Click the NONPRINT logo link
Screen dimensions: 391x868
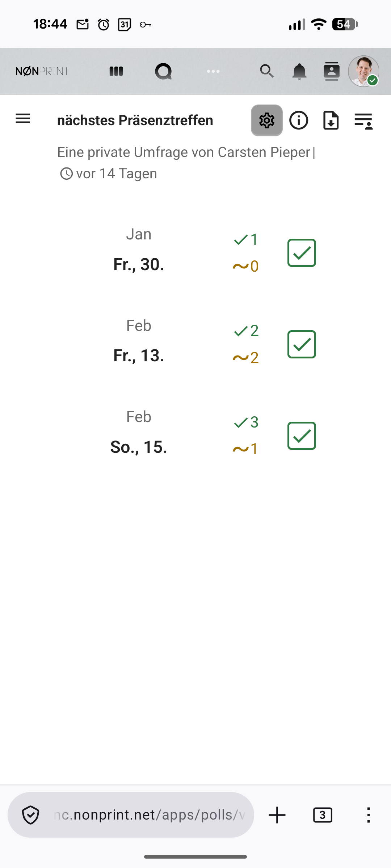[x=42, y=71]
